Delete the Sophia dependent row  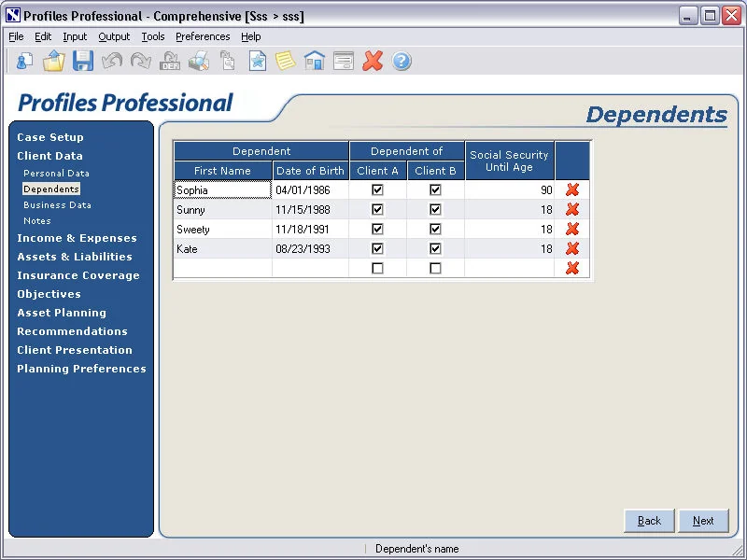click(572, 190)
